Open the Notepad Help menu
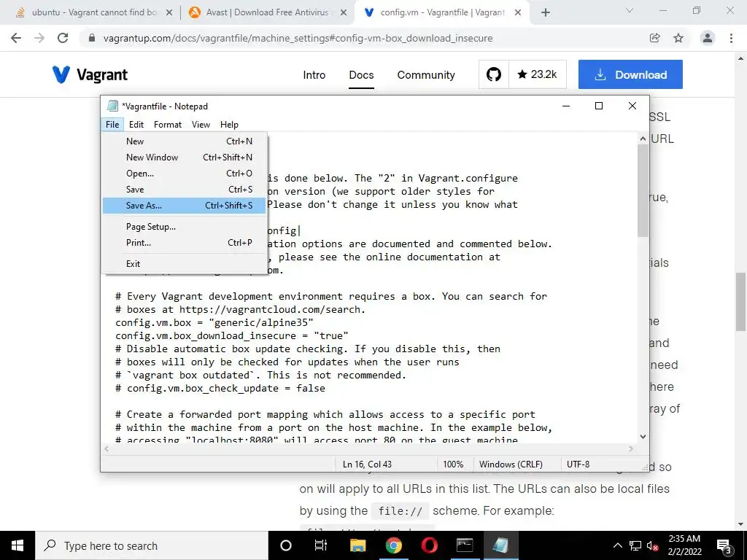The width and height of the screenshot is (747, 560). coord(229,124)
